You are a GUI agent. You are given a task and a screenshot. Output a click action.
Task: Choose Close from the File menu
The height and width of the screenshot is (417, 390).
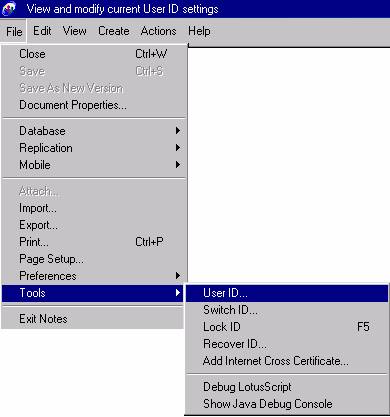pos(93,54)
